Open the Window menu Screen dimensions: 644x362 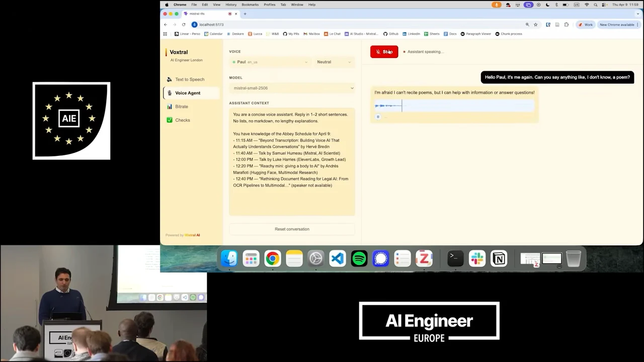click(297, 5)
